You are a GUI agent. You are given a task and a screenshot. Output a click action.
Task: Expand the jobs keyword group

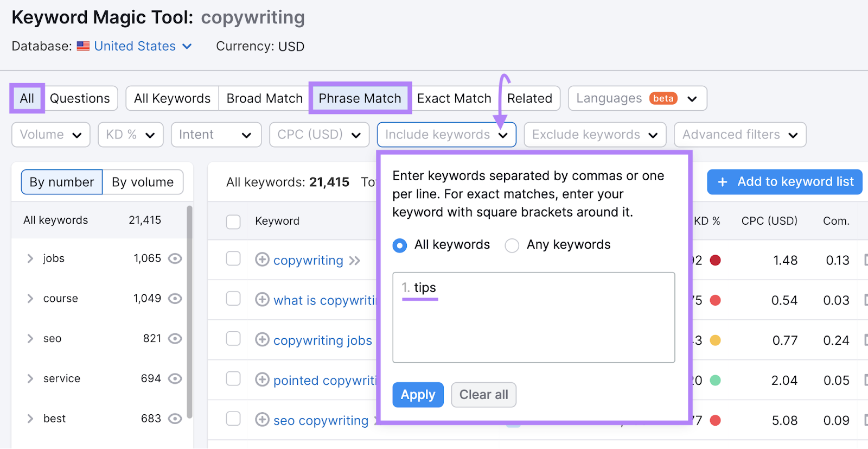[30, 258]
